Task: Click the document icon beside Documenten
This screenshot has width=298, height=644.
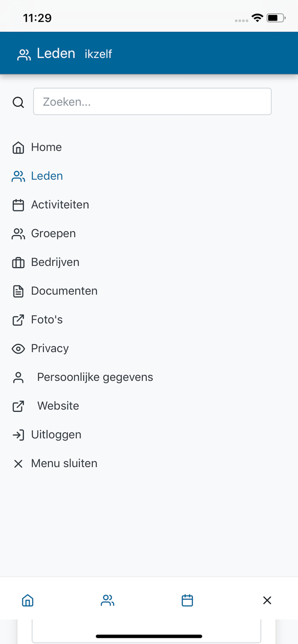Action: 18,291
